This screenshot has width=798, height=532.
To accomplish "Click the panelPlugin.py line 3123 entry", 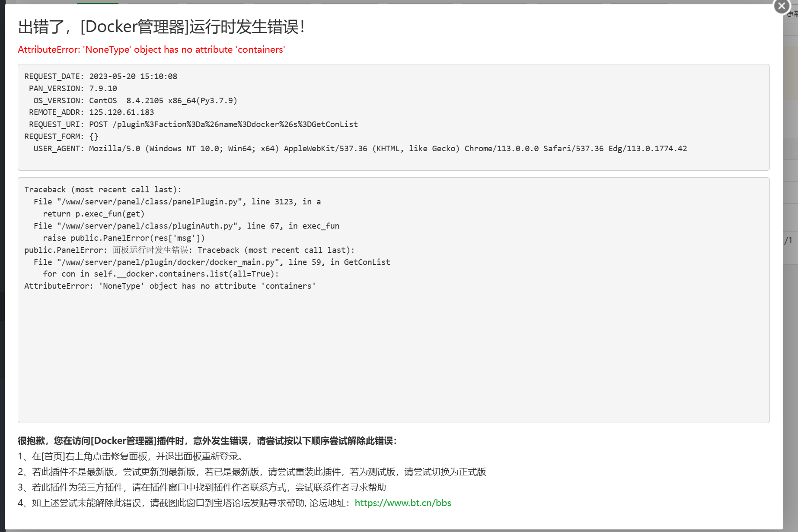I will (x=177, y=202).
